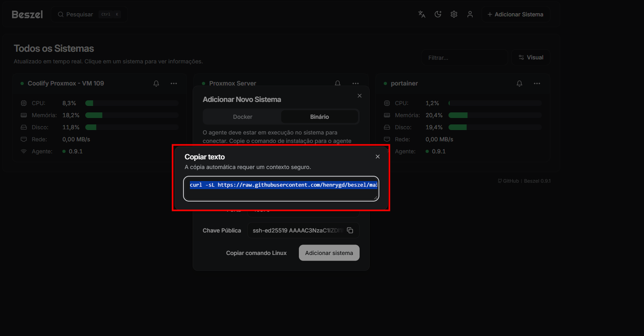Expand Proxmox Server options menu
Screen dimensions: 644x336
click(x=355, y=84)
